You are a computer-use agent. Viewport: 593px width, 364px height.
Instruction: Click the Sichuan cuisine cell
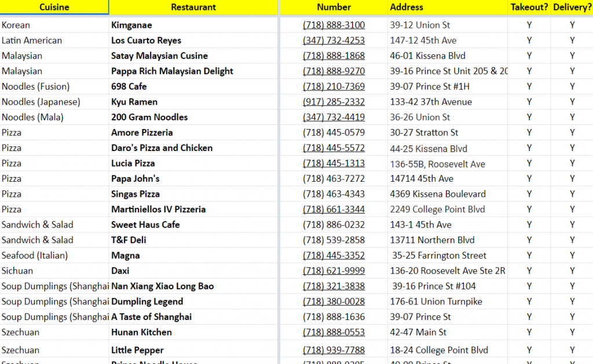54,271
